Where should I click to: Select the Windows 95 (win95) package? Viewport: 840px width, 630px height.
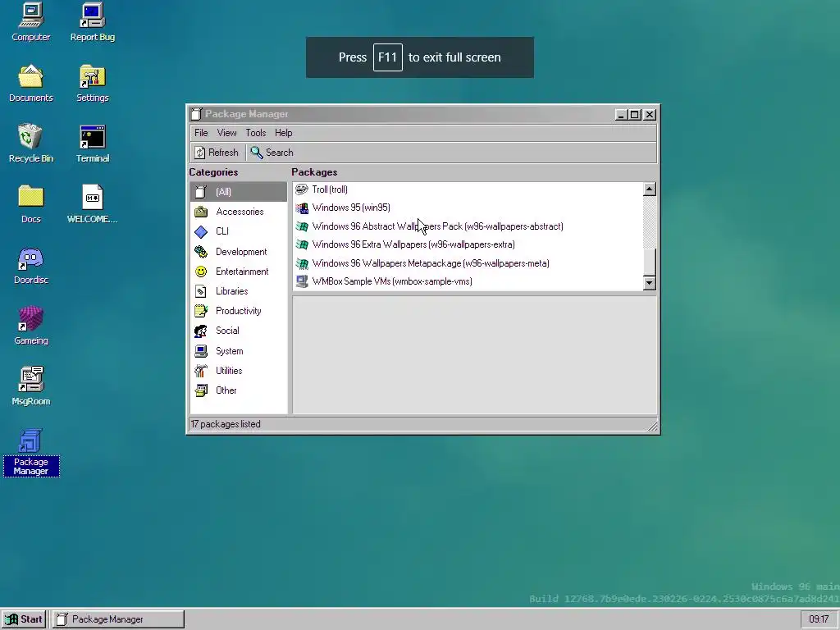tap(351, 208)
